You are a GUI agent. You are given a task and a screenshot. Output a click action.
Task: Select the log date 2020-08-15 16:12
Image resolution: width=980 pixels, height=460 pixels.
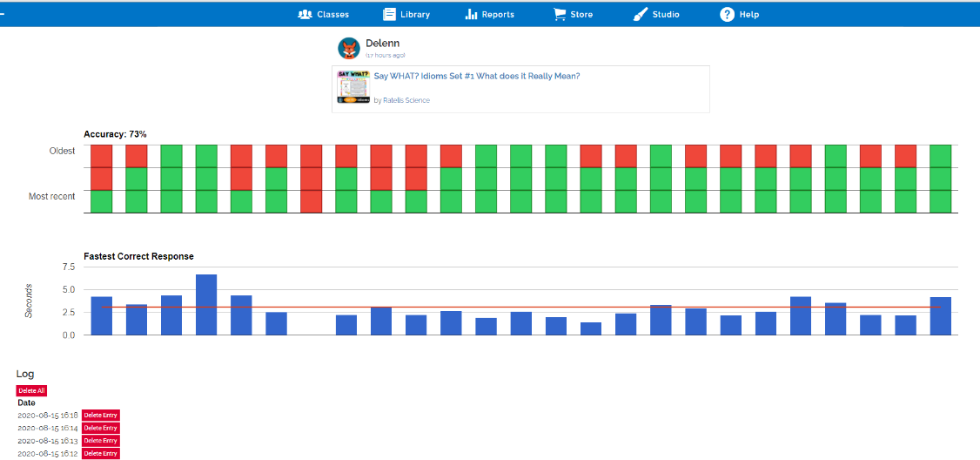click(48, 453)
